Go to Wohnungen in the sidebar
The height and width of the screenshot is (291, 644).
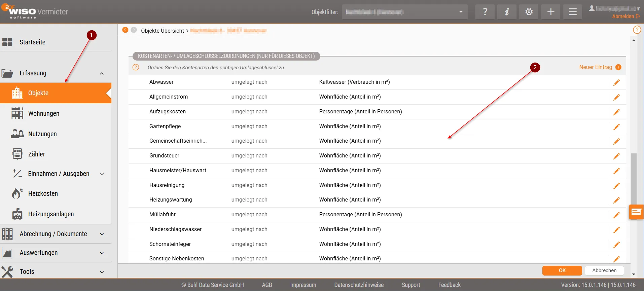click(44, 114)
